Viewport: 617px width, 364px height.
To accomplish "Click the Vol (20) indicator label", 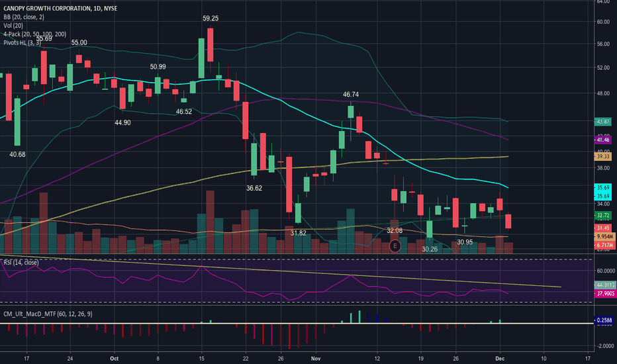I will coord(13,26).
